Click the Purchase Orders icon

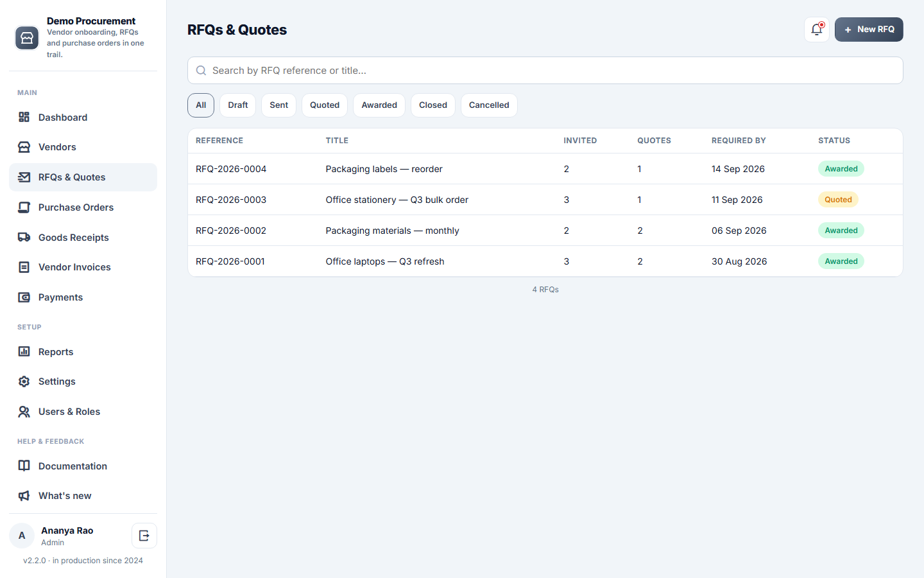click(24, 207)
